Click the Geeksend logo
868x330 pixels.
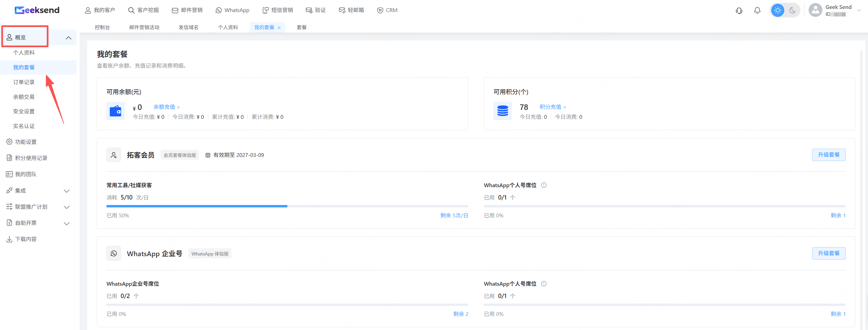tap(37, 10)
